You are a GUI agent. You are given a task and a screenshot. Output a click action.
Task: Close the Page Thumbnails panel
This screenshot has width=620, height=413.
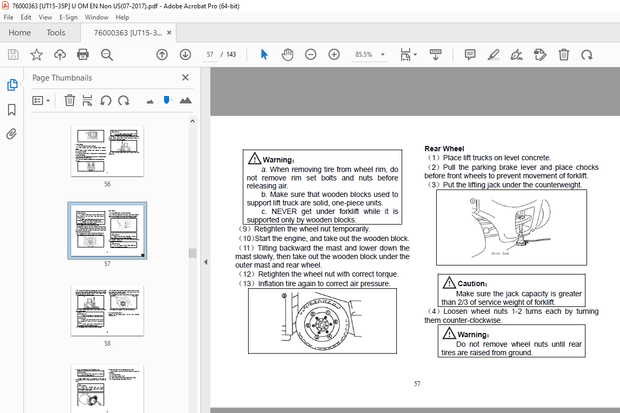(185, 78)
